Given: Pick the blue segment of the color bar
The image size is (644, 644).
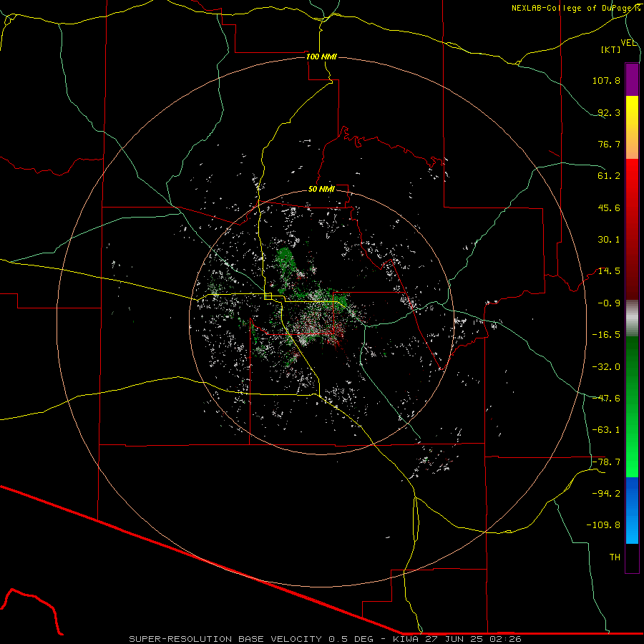Looking at the screenshot, I should pos(632,510).
